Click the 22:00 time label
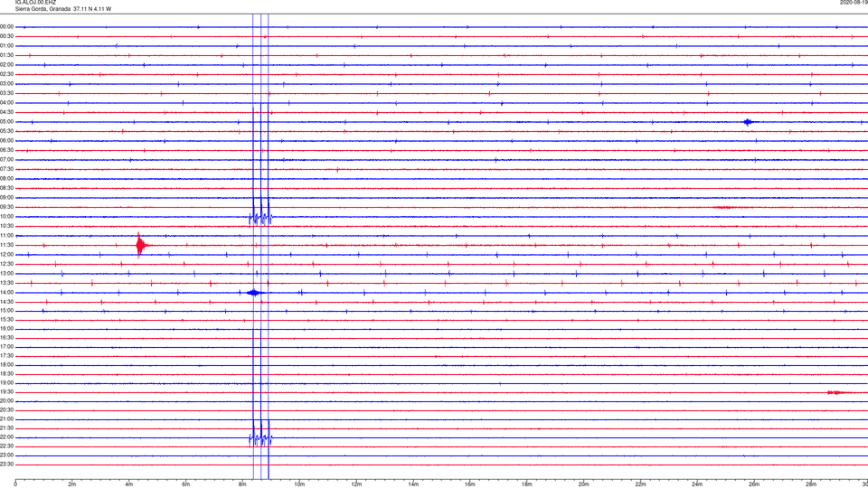868x488 pixels. [7, 437]
